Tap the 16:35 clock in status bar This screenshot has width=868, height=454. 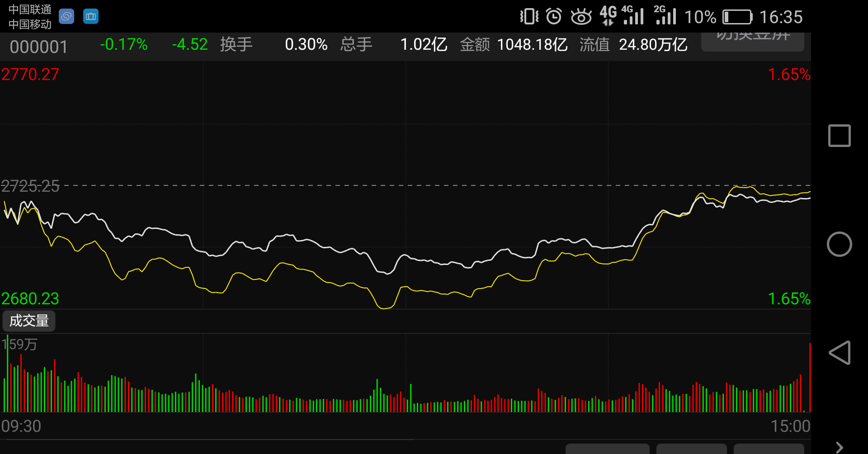(781, 17)
